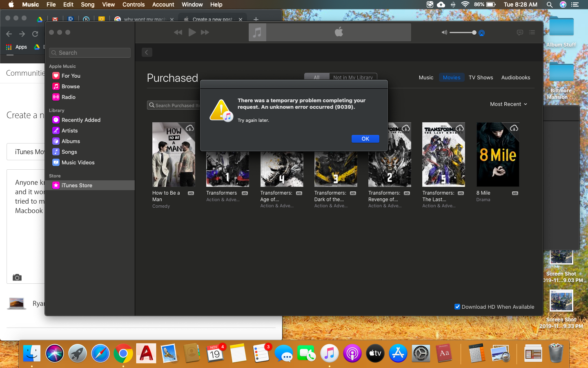Click the skip forward button

tap(205, 32)
